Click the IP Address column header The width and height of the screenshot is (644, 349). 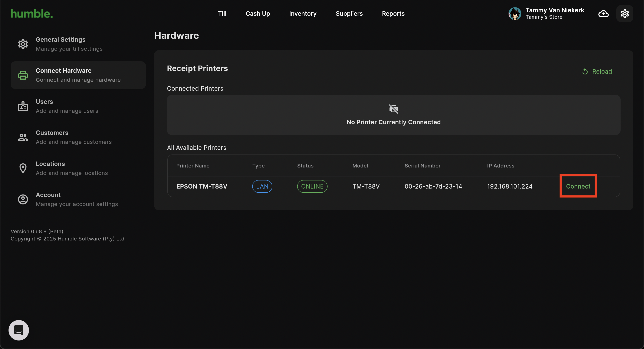pyautogui.click(x=500, y=166)
